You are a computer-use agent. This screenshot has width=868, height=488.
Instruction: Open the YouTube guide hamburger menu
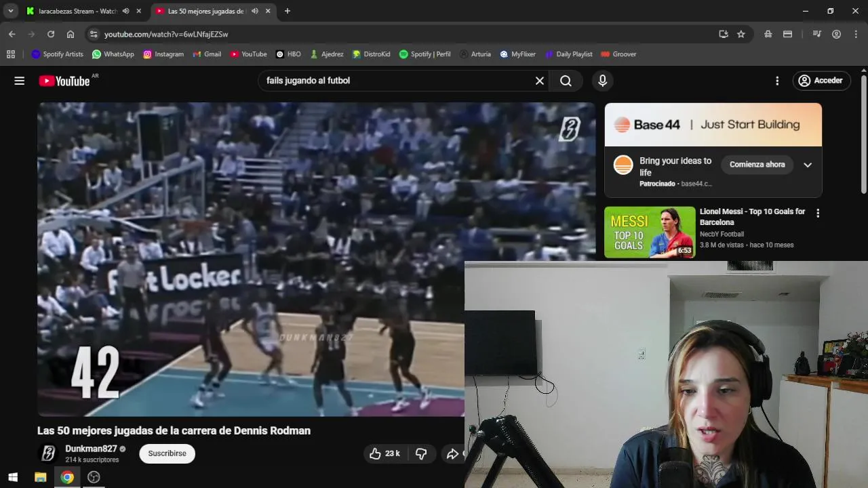pos(20,81)
